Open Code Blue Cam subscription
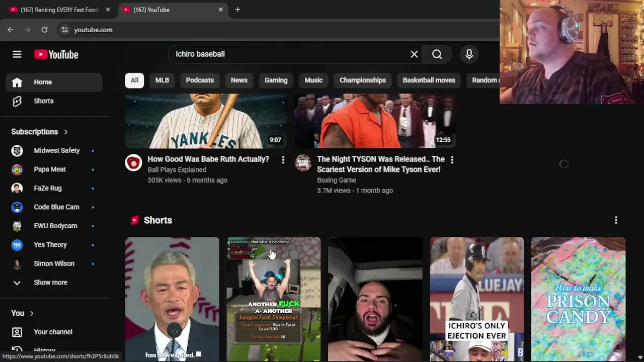This screenshot has width=644, height=362. pyautogui.click(x=54, y=207)
